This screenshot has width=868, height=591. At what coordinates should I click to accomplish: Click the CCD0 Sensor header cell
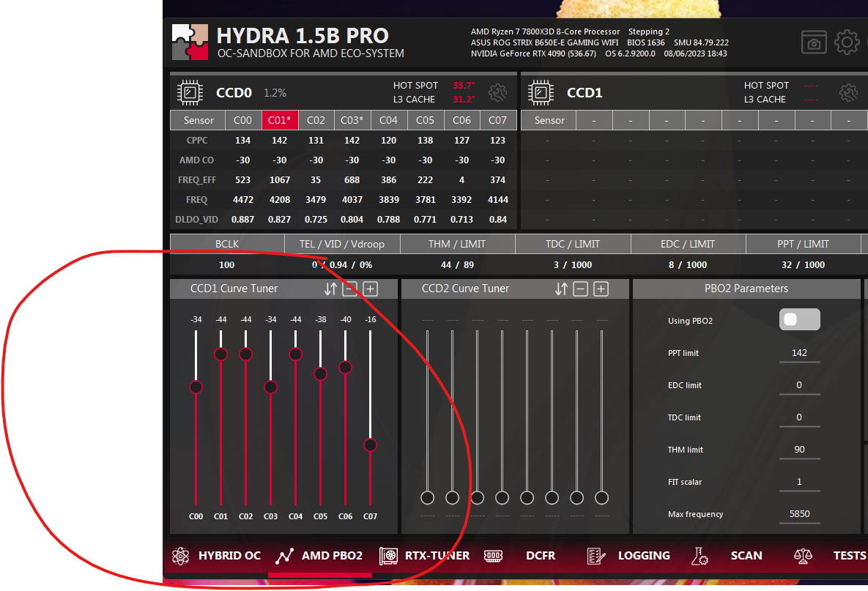199,120
